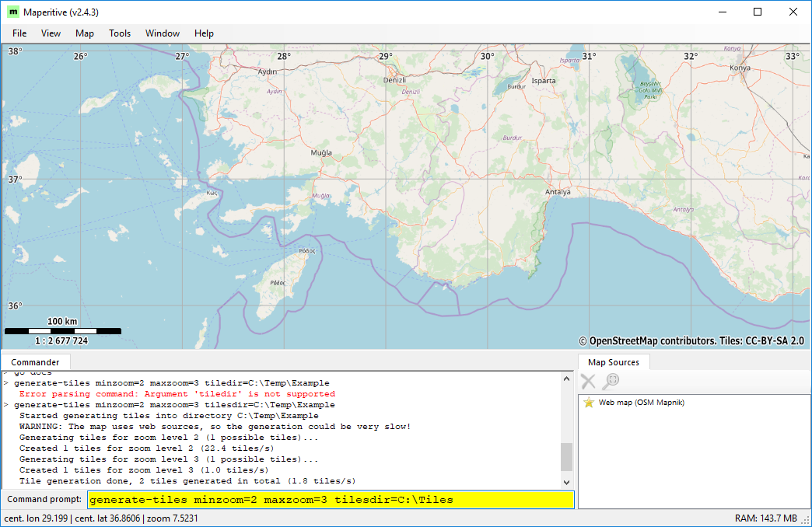Open the Map menu
This screenshot has width=812, height=527.
click(x=84, y=33)
